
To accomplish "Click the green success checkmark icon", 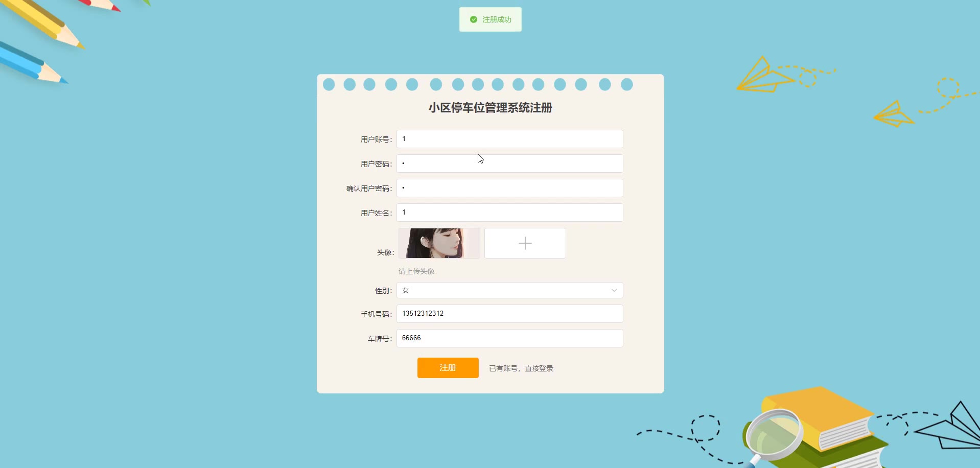I will coord(474,19).
